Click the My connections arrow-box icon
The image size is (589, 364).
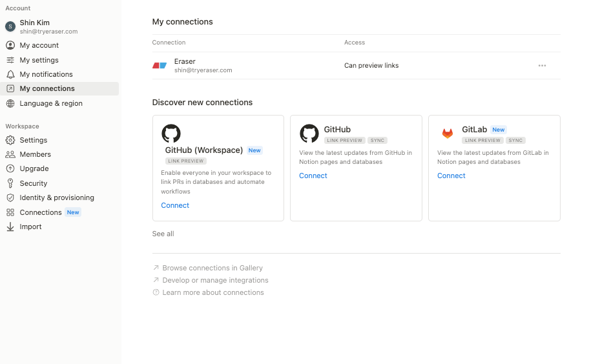coord(10,88)
